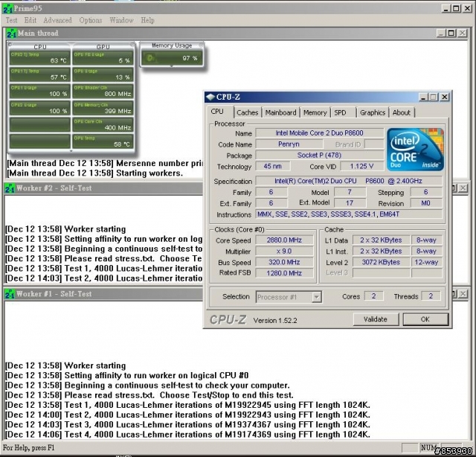
Task: Switch to the About tab in CPU-Z
Action: pos(402,112)
